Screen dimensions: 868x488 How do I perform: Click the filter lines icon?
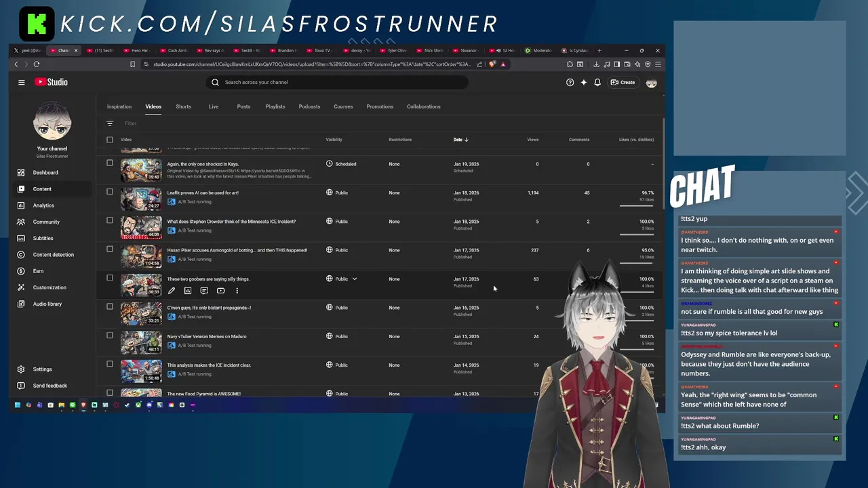(x=110, y=123)
